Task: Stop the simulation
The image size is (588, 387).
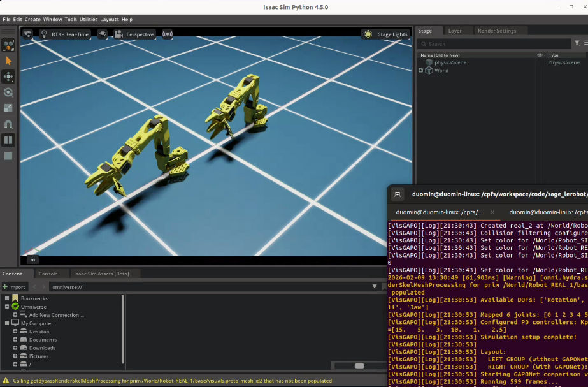Action: tap(8, 156)
